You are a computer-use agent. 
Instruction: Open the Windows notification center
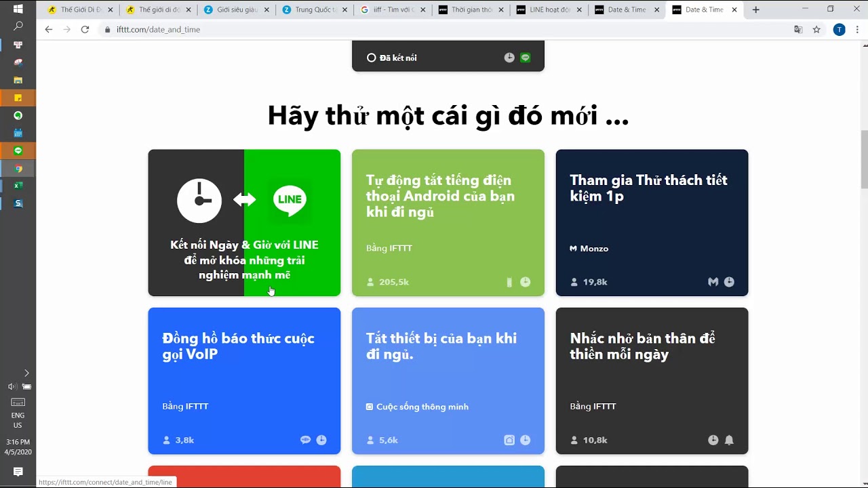pyautogui.click(x=18, y=472)
